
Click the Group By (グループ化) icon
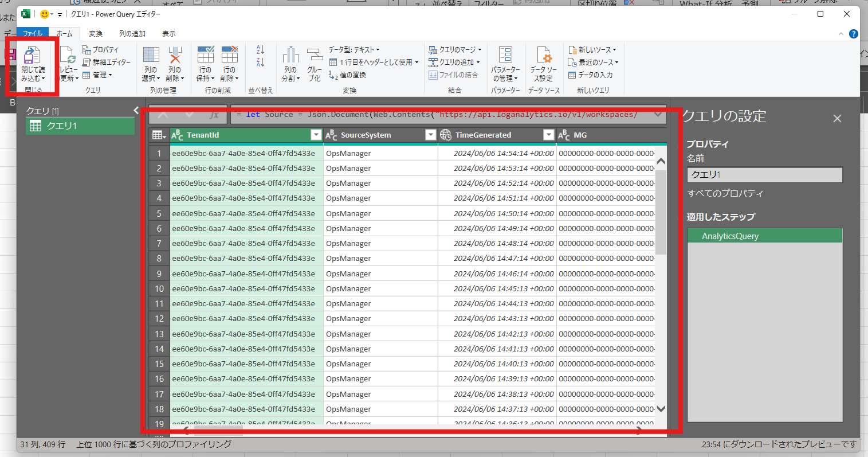pos(315,55)
